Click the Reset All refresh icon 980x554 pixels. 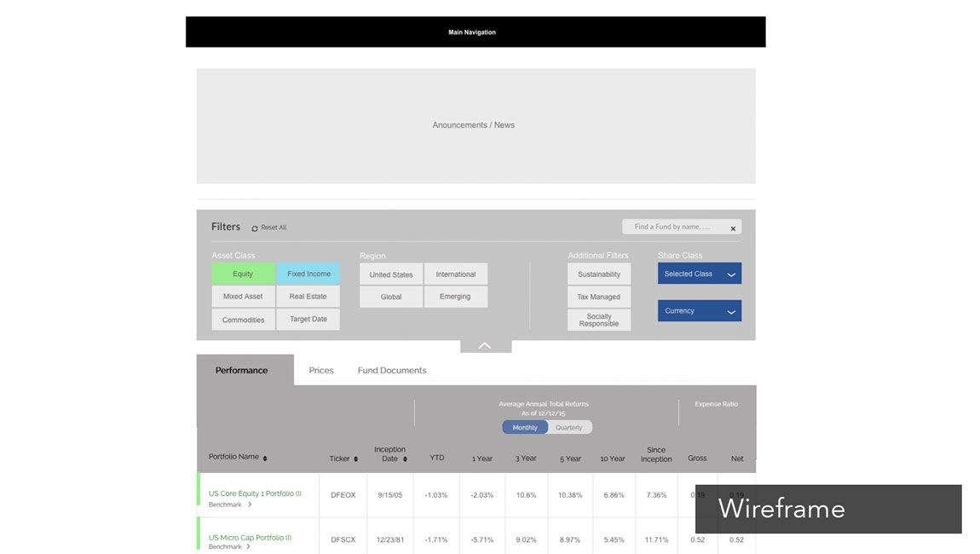(x=255, y=228)
